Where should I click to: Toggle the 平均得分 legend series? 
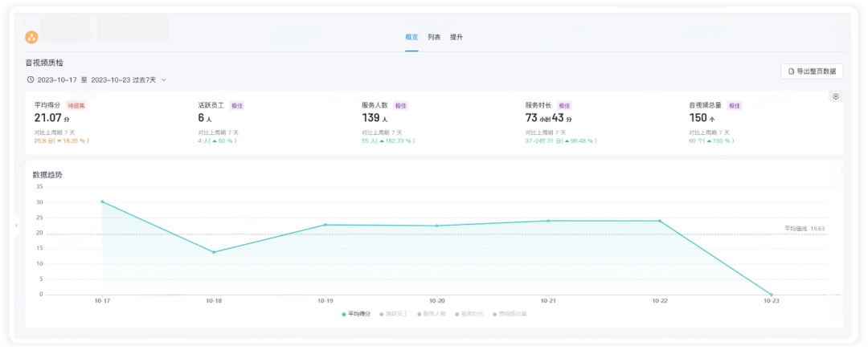(356, 314)
